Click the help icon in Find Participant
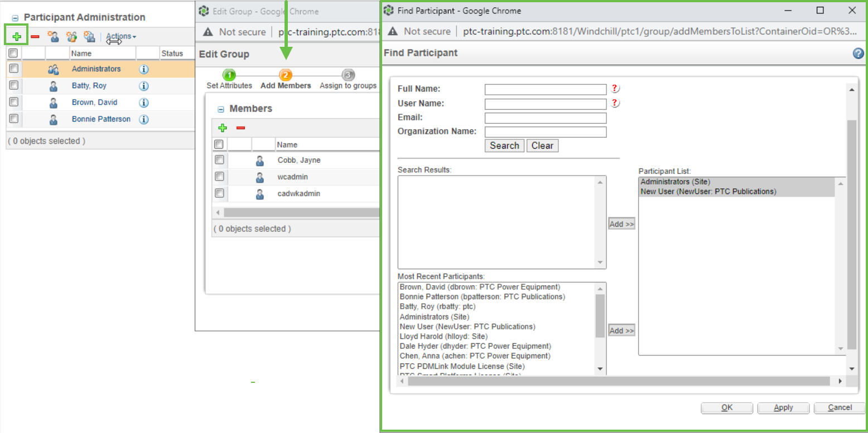The image size is (868, 433). pos(859,53)
